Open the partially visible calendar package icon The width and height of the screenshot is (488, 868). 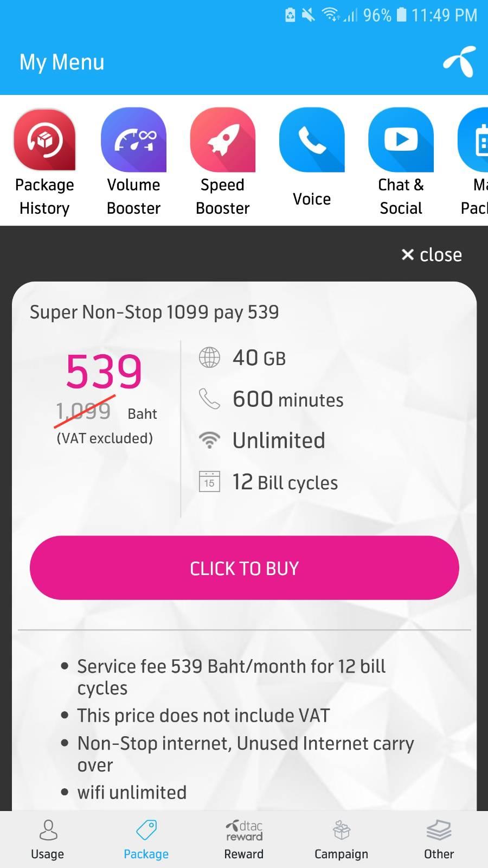coord(476,140)
